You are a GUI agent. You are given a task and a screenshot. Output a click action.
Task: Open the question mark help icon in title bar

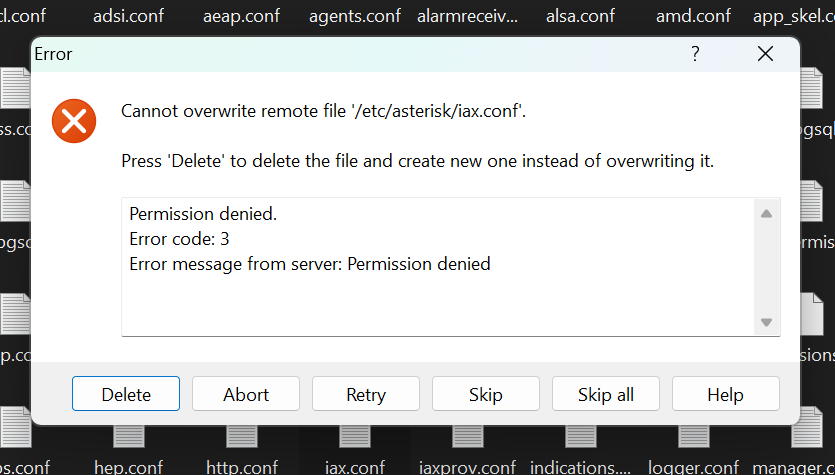[695, 54]
